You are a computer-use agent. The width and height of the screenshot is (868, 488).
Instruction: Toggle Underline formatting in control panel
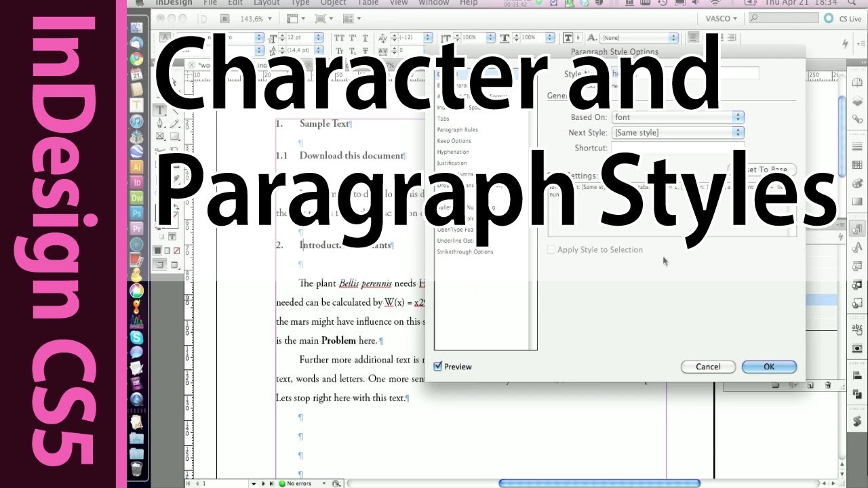click(365, 38)
